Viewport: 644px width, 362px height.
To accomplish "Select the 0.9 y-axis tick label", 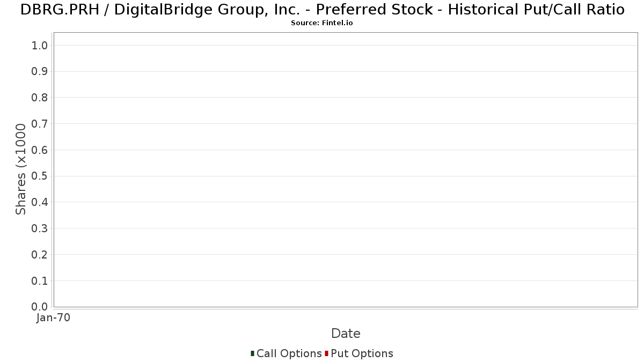I will [40, 72].
